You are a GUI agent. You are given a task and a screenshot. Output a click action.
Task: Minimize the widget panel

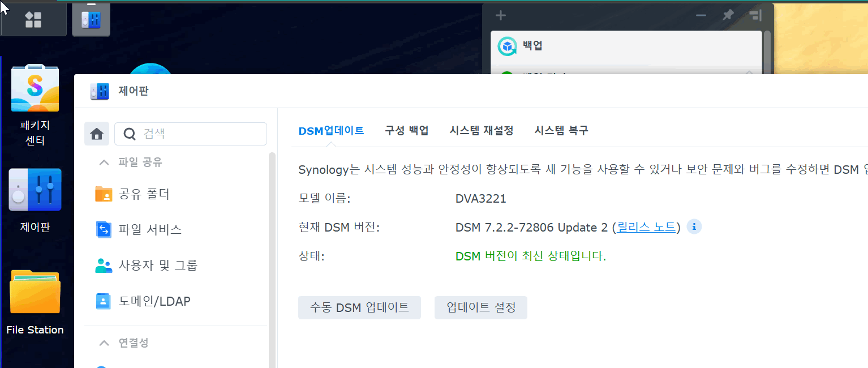pos(701,15)
